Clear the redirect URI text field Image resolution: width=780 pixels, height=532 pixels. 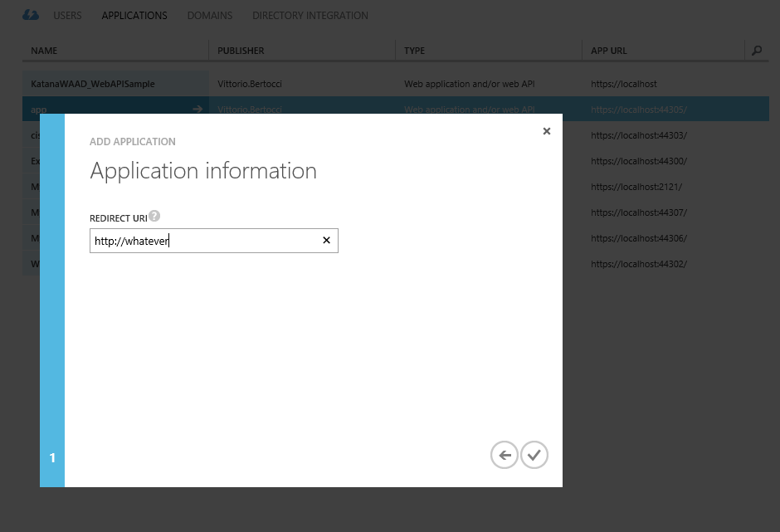pos(326,241)
